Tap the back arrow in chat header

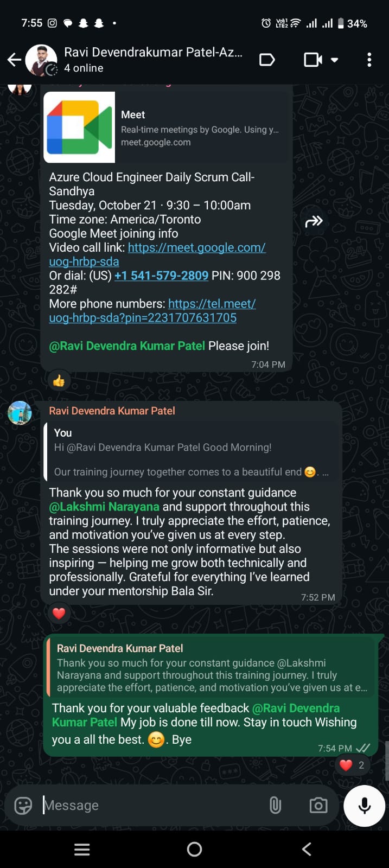point(14,60)
